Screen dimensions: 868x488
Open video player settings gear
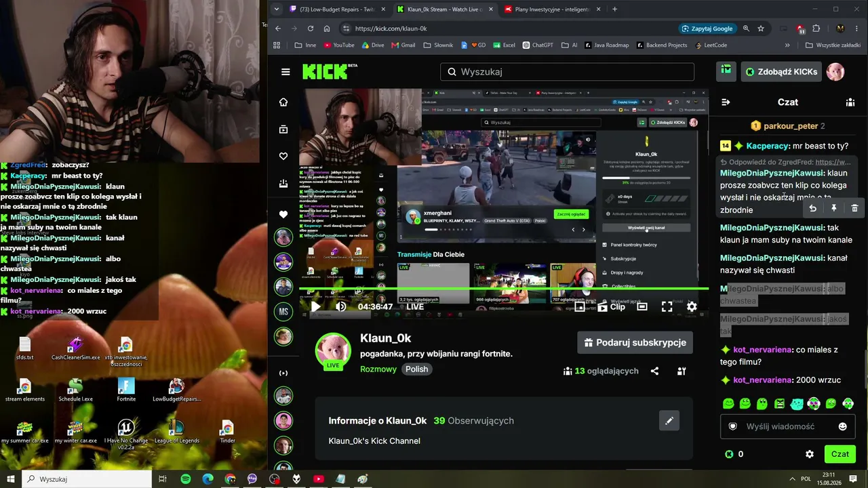(x=692, y=306)
